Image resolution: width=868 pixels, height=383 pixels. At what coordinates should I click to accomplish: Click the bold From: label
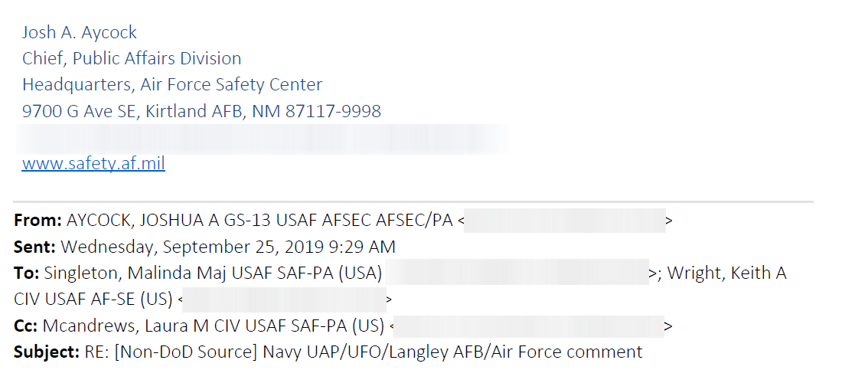pyautogui.click(x=38, y=221)
